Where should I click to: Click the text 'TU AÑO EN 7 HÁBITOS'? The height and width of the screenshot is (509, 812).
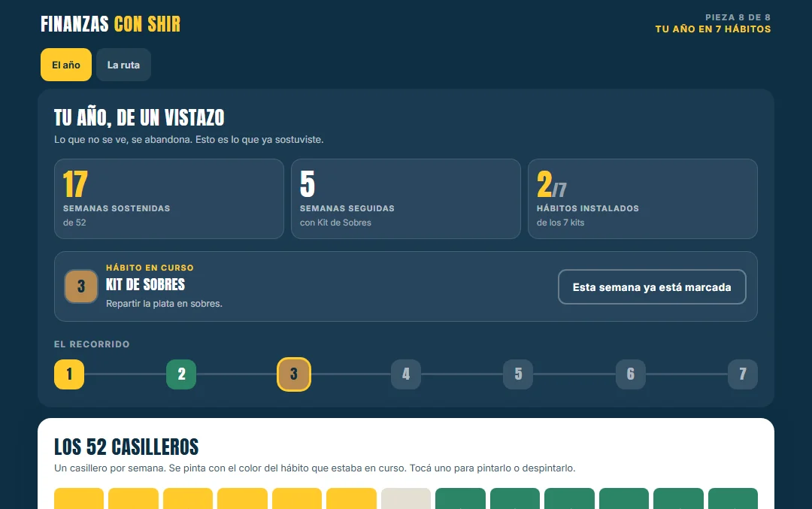click(713, 29)
